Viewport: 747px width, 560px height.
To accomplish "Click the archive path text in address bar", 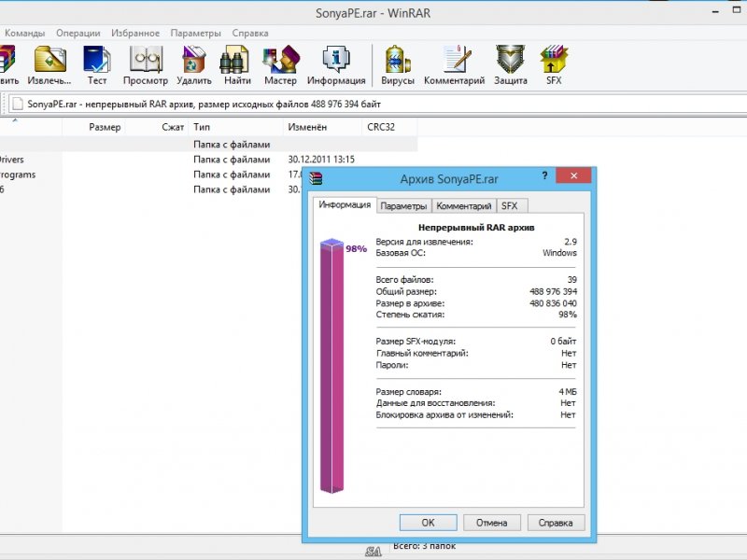I will click(204, 104).
